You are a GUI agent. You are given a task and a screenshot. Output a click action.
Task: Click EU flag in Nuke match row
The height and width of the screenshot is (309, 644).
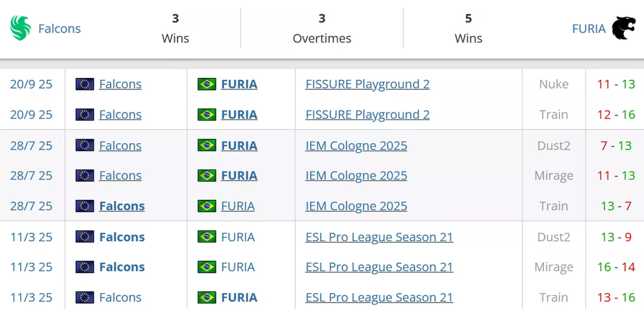(85, 84)
